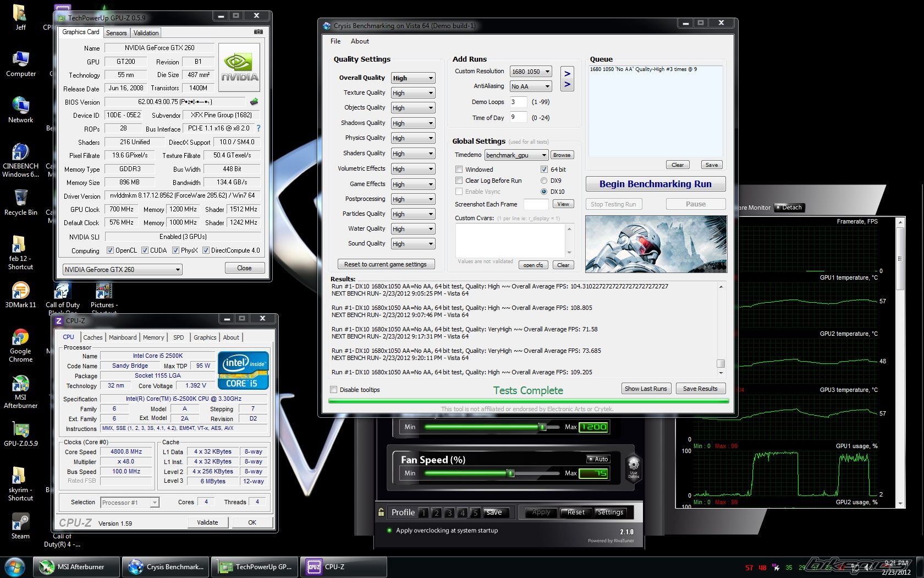Open the Steam desktop icon
Screen dimensions: 924x578
tap(20, 522)
